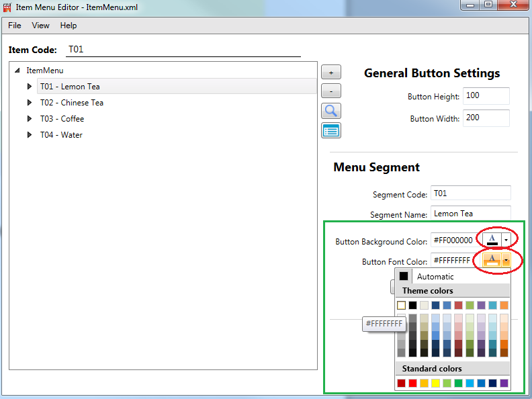Select T04 - Water tree row
This screenshot has height=399, width=532.
[61, 135]
